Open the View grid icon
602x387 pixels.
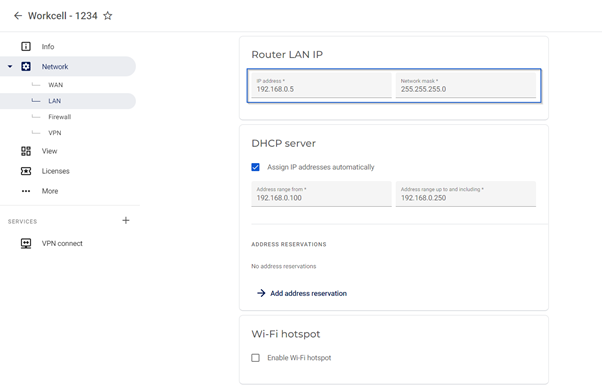click(26, 151)
